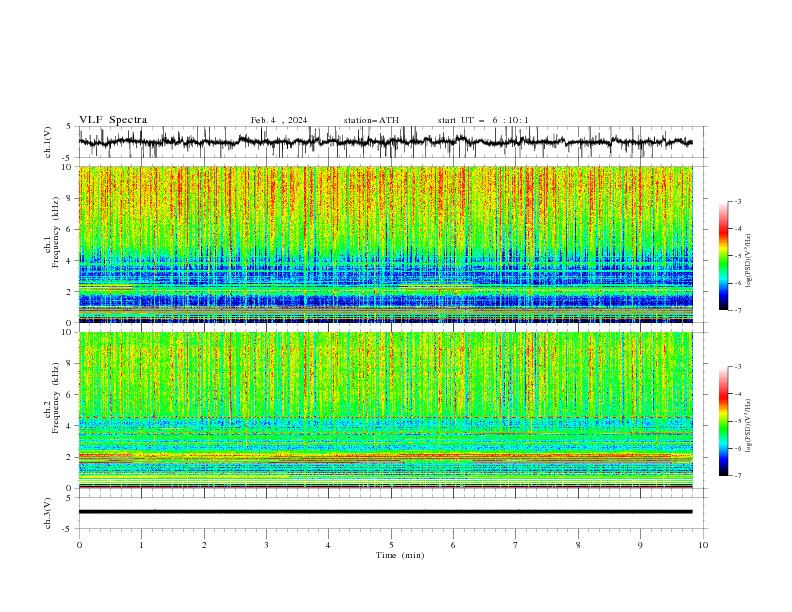Click time axis tick label "1"
The height and width of the screenshot is (612, 792).
coord(142,545)
